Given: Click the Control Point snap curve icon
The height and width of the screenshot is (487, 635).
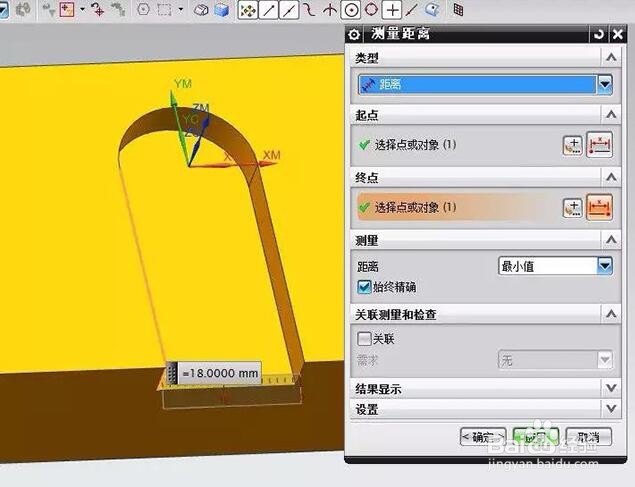Looking at the screenshot, I should coord(309,10).
